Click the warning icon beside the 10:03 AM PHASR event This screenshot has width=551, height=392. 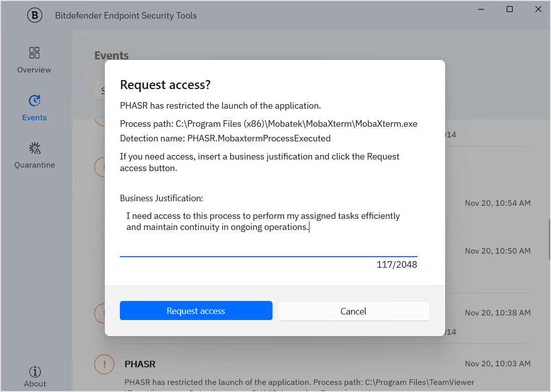coord(104,364)
